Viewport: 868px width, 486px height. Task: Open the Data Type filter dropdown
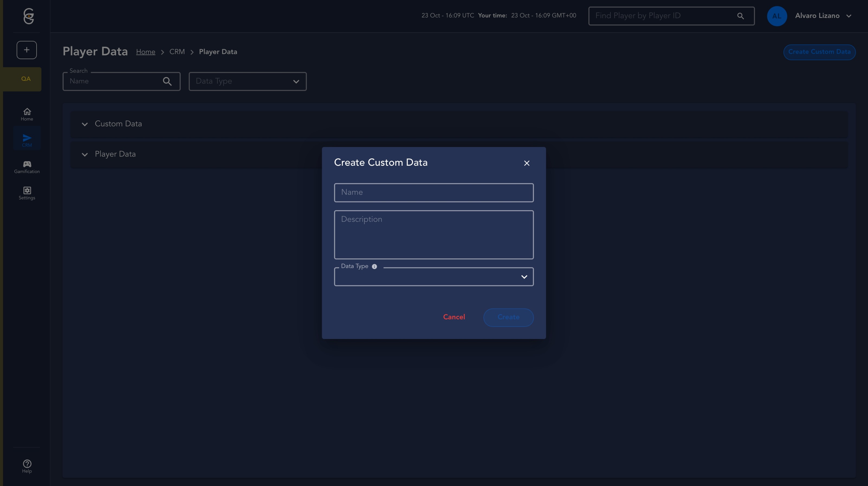[x=247, y=81]
